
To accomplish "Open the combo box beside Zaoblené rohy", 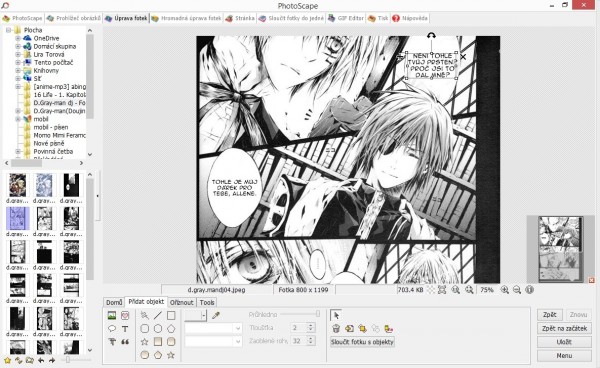I will click(x=213, y=341).
